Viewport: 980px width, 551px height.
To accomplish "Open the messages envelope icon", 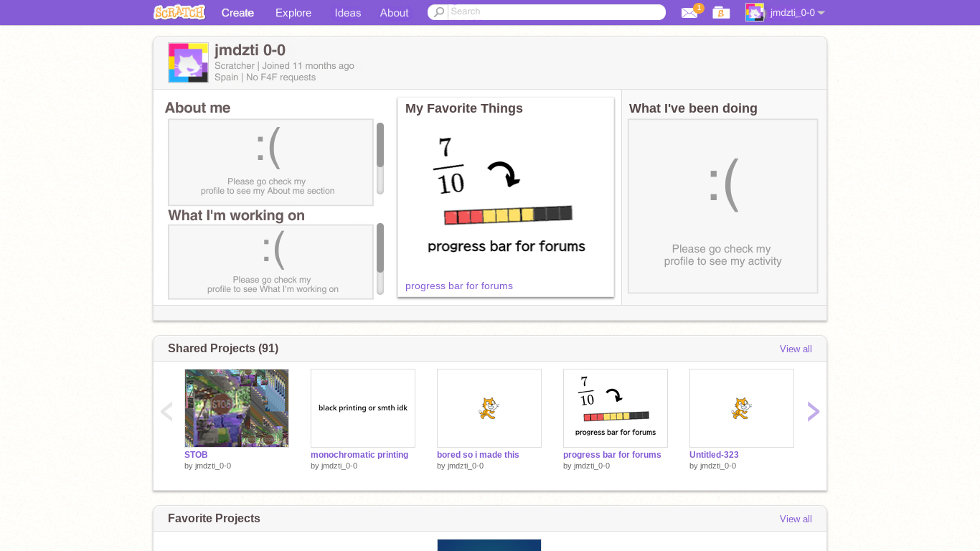I will click(689, 13).
